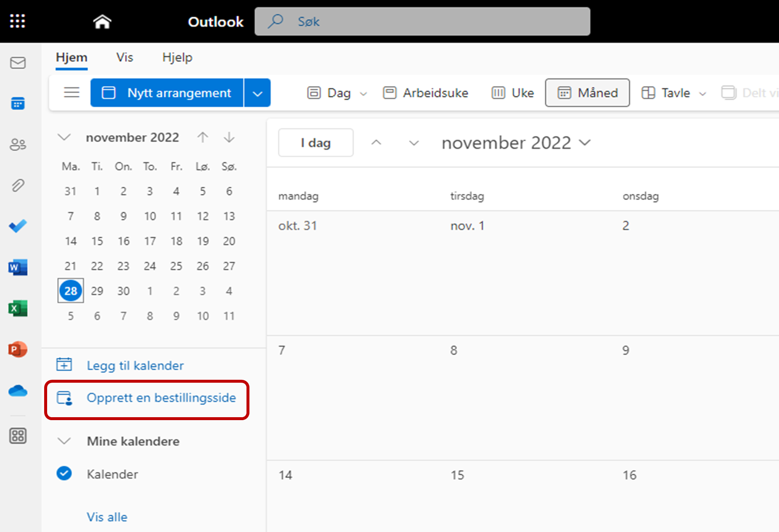
Task: Expand the Nytt arrangement dropdown arrow
Action: click(x=257, y=93)
